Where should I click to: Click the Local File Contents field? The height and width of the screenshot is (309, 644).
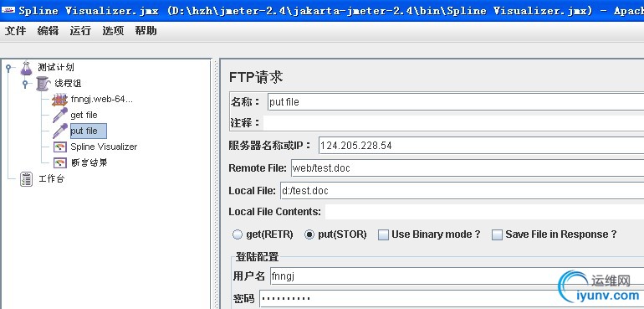click(484, 213)
